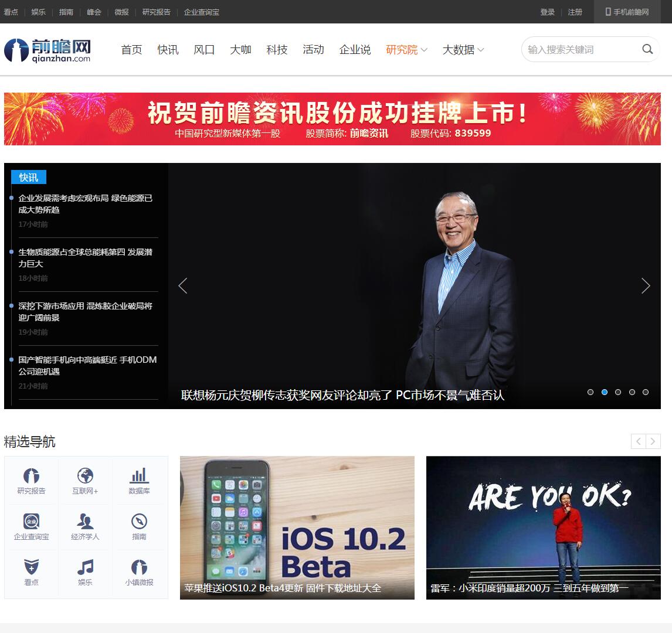The image size is (672, 633).
Task: Open 手机前瞻网 mobile link
Action: tap(627, 12)
